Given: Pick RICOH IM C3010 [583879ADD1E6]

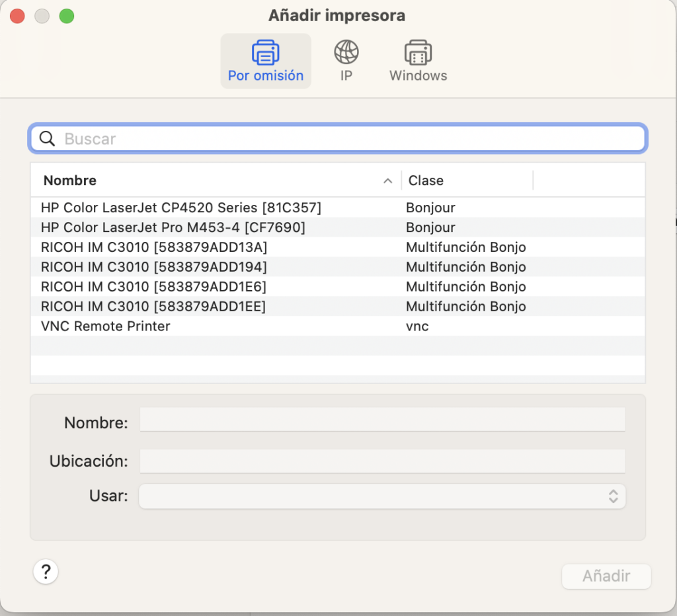Looking at the screenshot, I should pyautogui.click(x=153, y=287).
